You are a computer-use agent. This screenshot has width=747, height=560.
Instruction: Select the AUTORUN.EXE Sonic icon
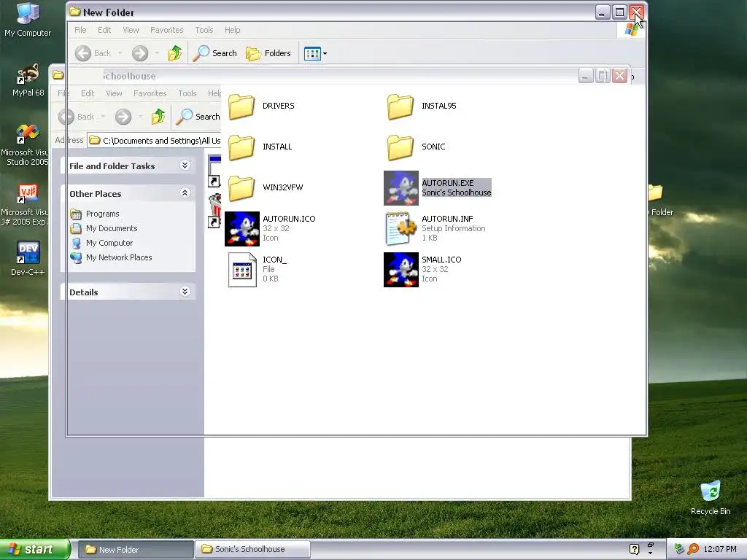[401, 188]
